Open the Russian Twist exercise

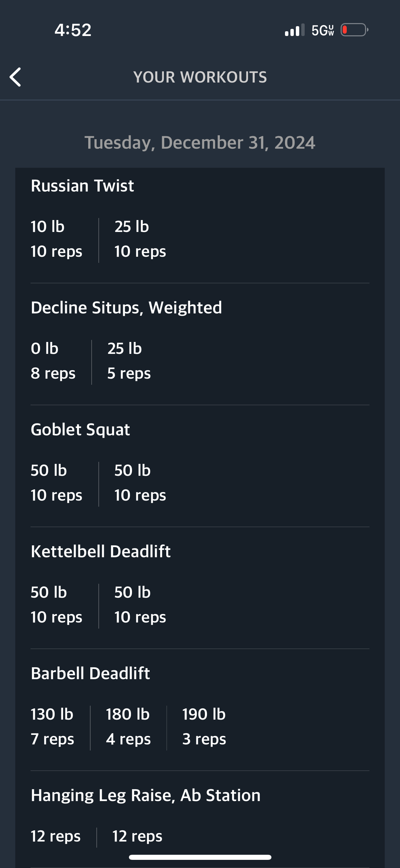(x=82, y=186)
